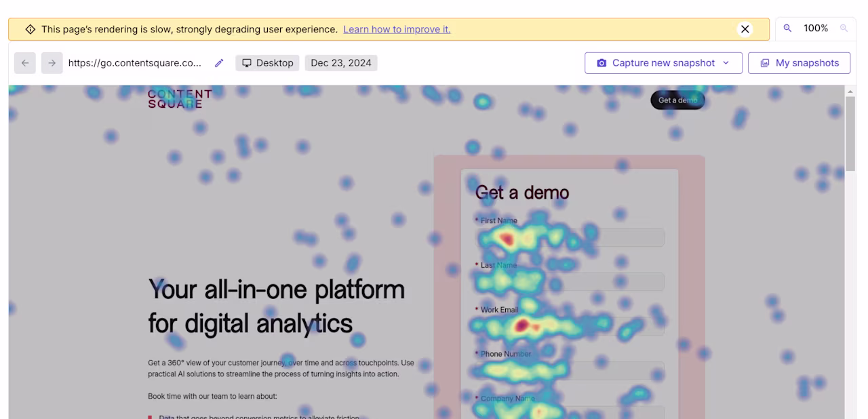Click the 100% zoom level value
Image resolution: width=868 pixels, height=419 pixels.
tap(816, 28)
